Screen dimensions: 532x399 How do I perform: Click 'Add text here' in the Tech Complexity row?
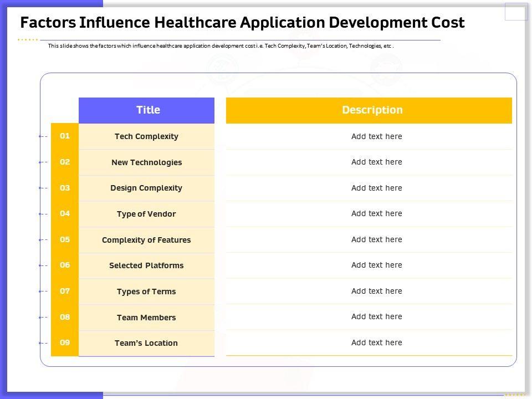pyautogui.click(x=376, y=136)
